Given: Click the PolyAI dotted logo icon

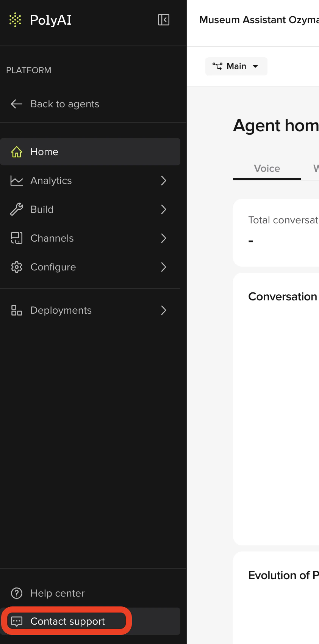Looking at the screenshot, I should (15, 20).
